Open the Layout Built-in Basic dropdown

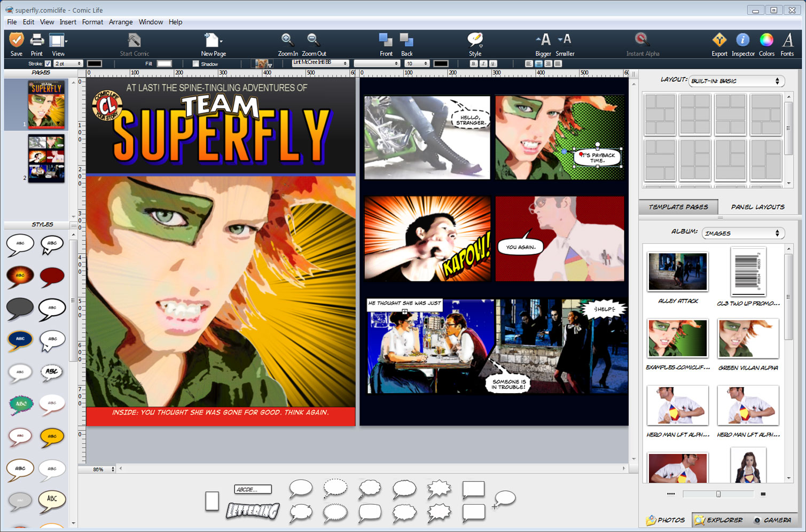click(737, 81)
